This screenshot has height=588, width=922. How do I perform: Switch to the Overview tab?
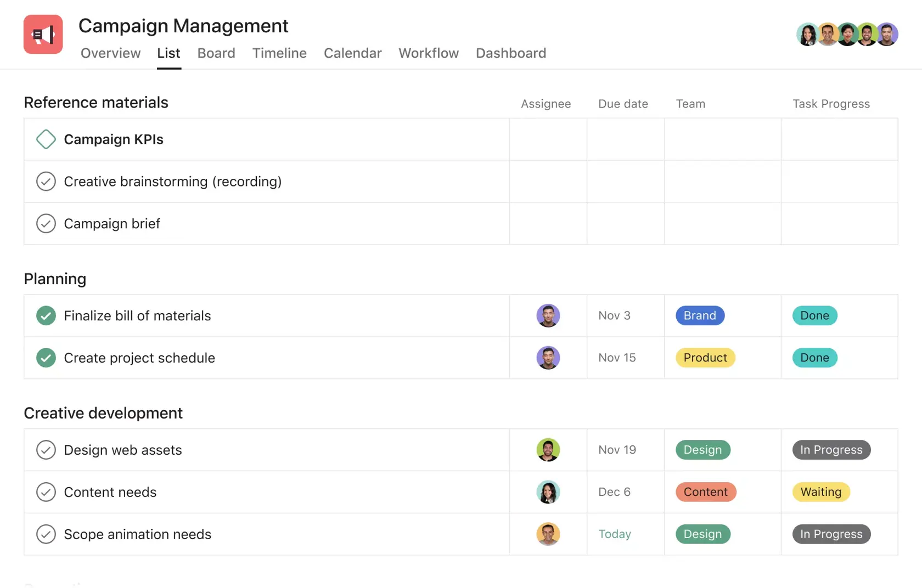coord(110,53)
